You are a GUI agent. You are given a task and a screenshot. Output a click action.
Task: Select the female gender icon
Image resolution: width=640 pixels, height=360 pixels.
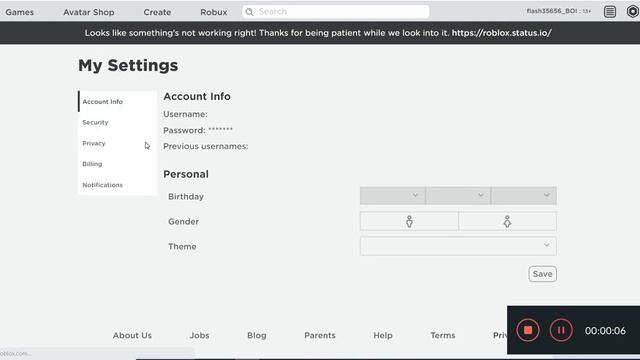507,222
